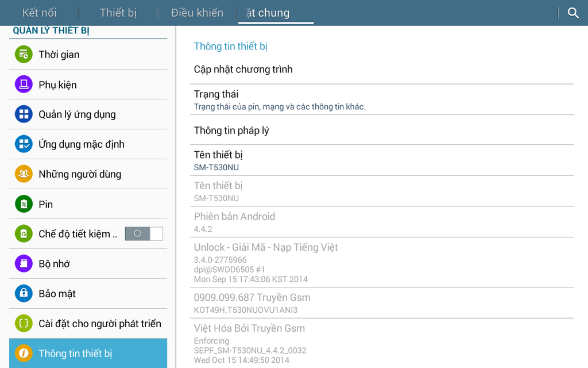Screen dimensions: 588x368
Task: Tap Việt Hóa Bởi Truyền Gsm row
Action: coord(382,344)
